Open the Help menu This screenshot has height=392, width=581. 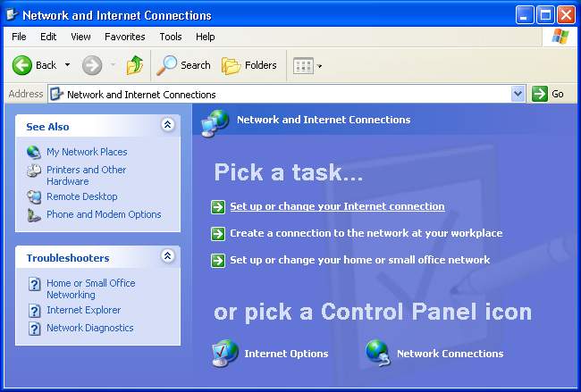coord(206,37)
